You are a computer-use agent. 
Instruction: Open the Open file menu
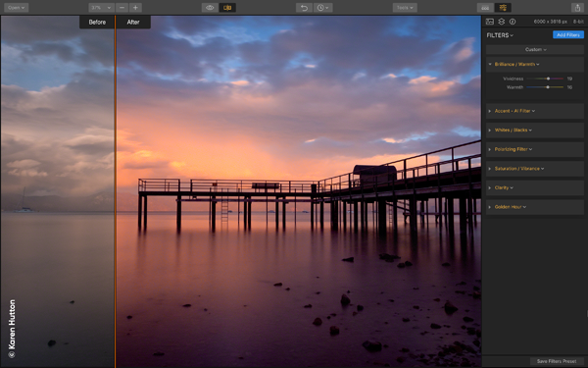click(x=16, y=8)
